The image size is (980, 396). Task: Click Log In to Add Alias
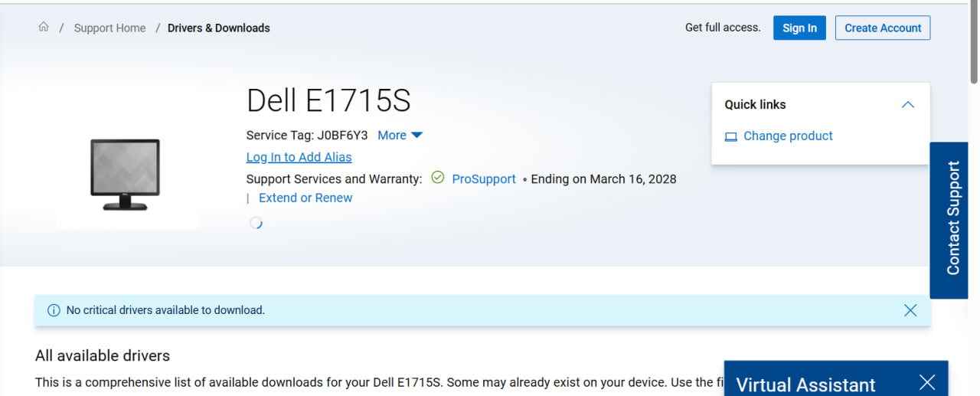coord(299,157)
